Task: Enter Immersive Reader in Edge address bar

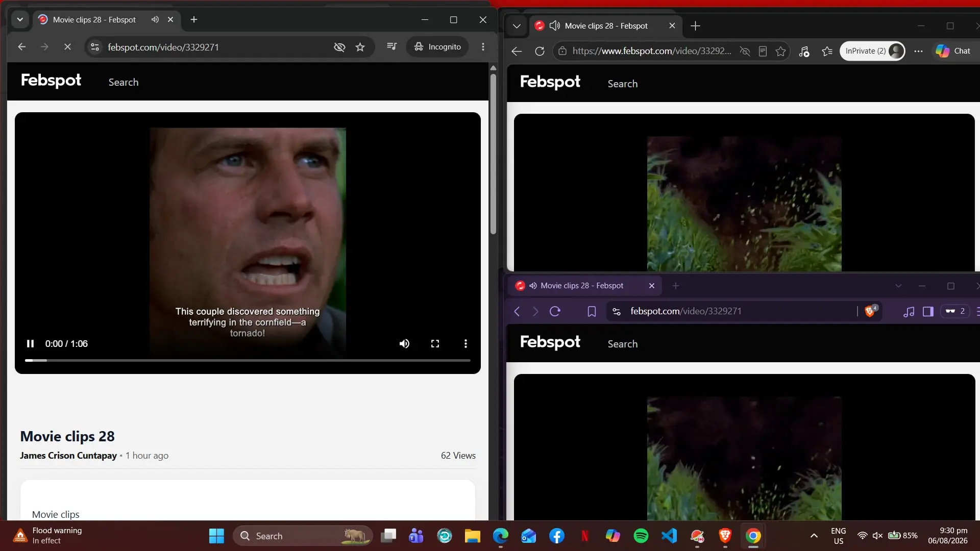Action: 763,51
